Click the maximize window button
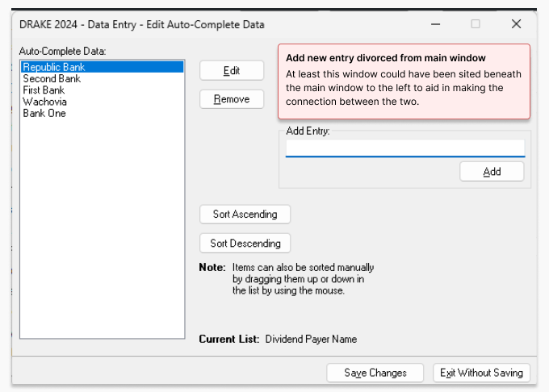This screenshot has height=392, width=549. click(x=476, y=24)
